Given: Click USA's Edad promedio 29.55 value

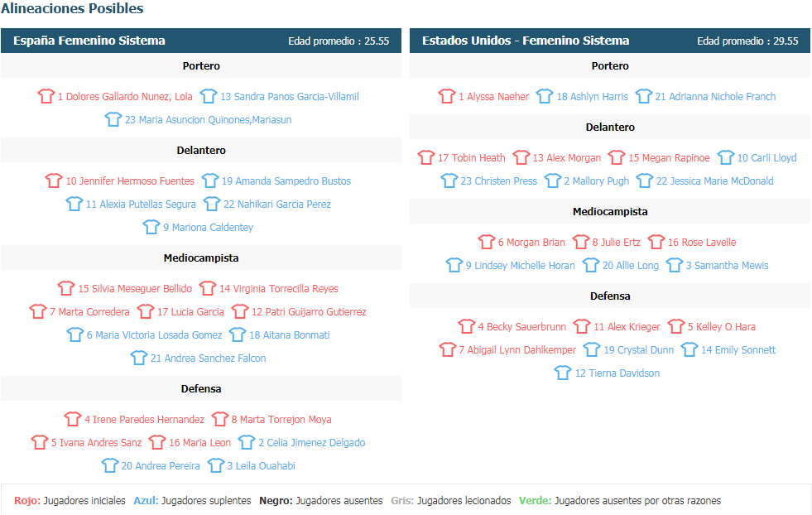Looking at the screenshot, I should [747, 41].
